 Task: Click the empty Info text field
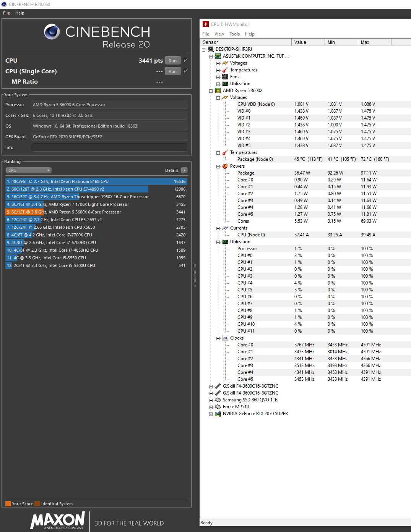109,147
